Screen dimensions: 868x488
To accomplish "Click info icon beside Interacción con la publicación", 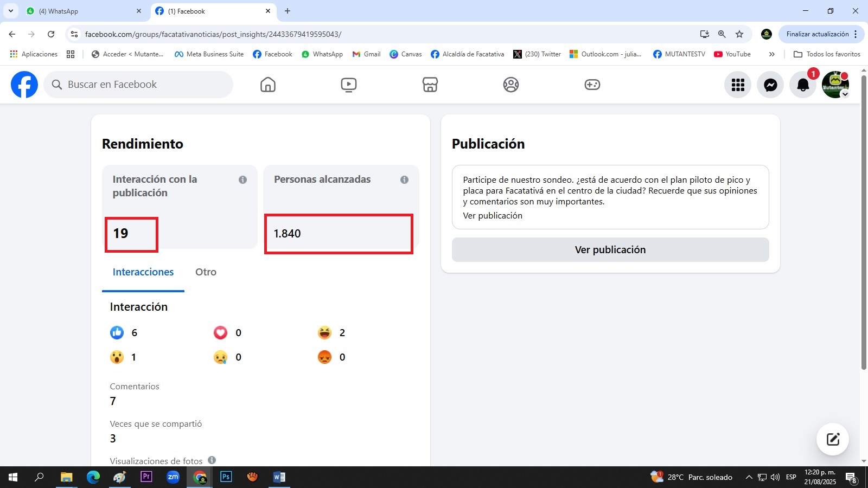I will [242, 179].
